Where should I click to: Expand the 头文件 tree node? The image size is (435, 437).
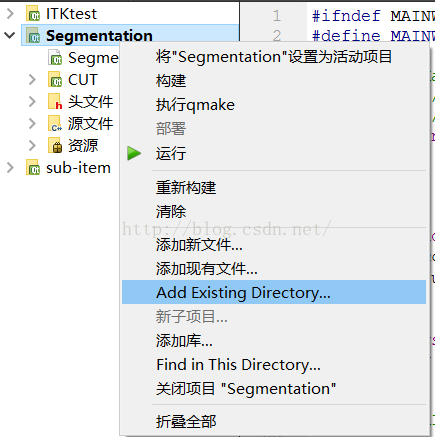point(32,101)
